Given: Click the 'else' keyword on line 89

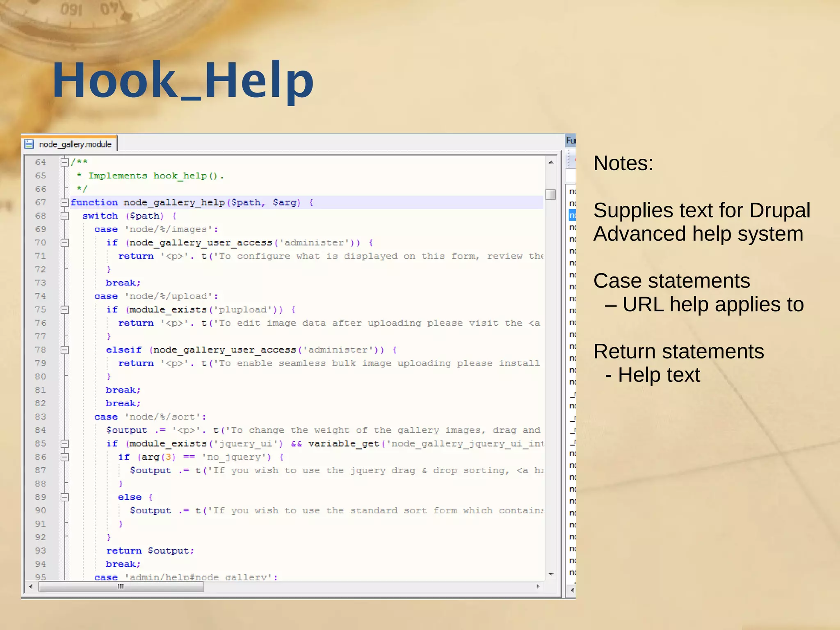Looking at the screenshot, I should click(x=130, y=497).
